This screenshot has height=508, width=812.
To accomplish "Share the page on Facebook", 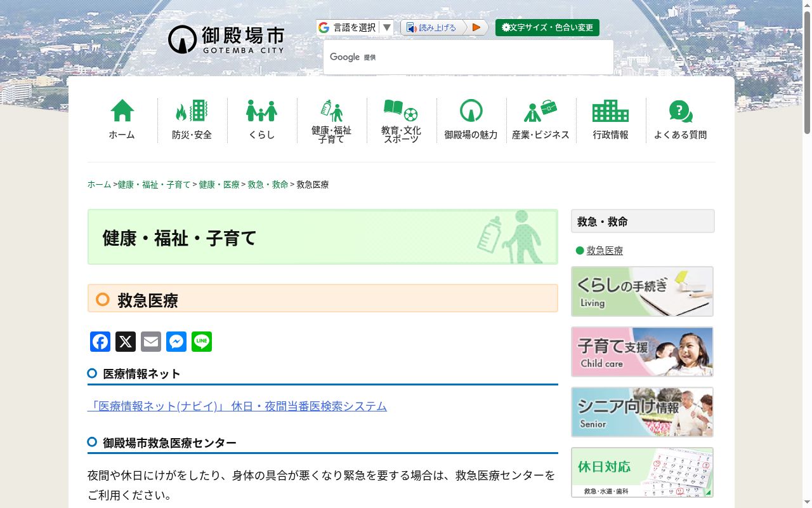I will tap(100, 342).
